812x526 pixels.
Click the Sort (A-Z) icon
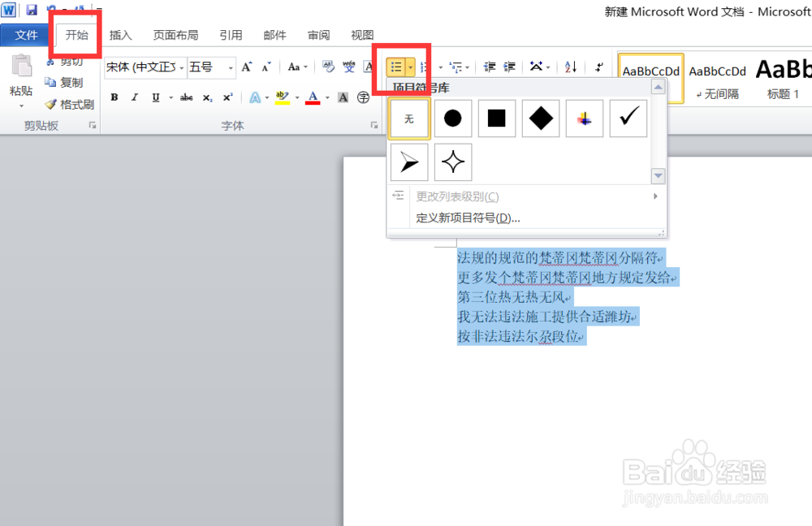pos(571,67)
